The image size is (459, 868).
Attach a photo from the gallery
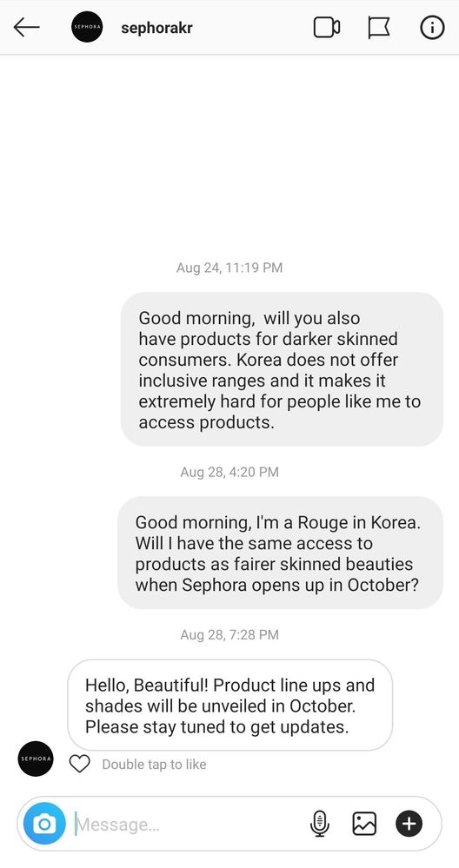(364, 824)
